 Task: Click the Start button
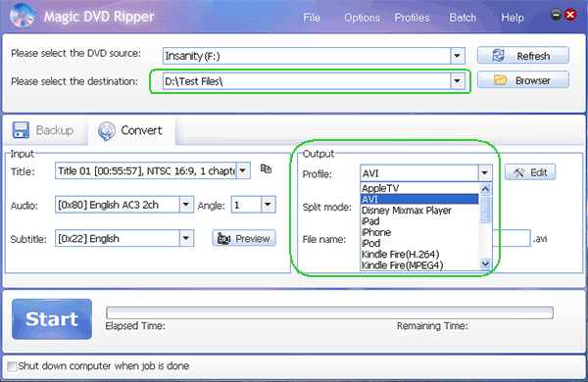[x=52, y=319]
